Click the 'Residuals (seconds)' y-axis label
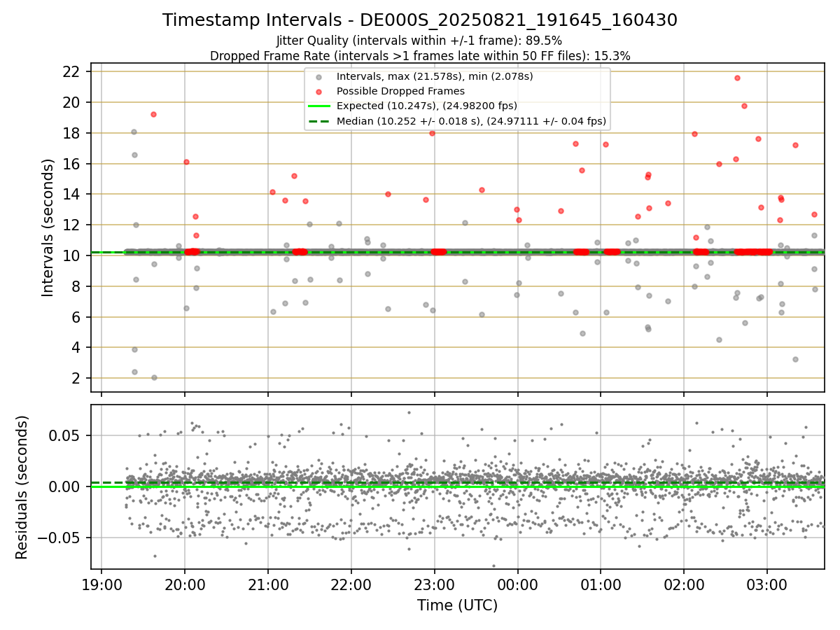840x630 pixels. pos(22,487)
